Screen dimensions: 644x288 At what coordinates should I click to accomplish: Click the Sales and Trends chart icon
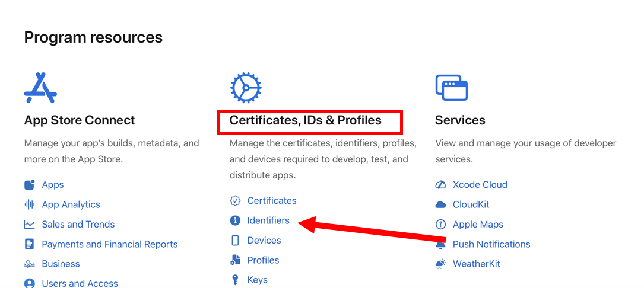pos(29,225)
